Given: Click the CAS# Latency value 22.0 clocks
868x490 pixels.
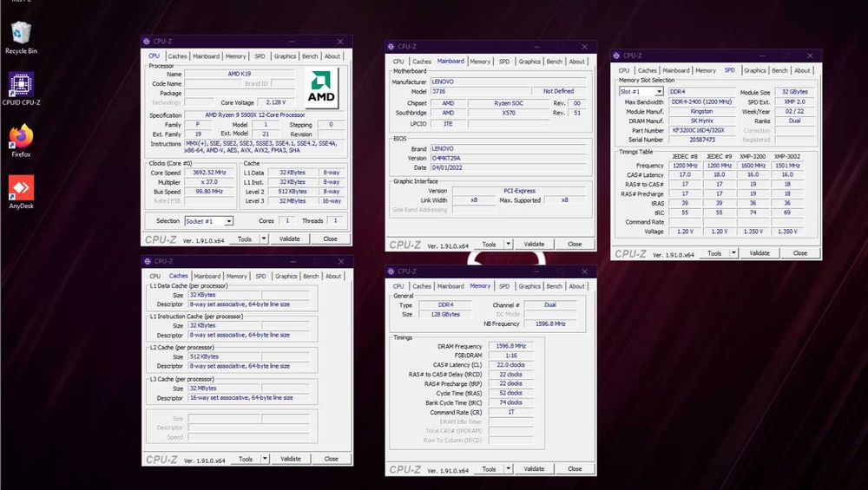Looking at the screenshot, I should coord(511,365).
